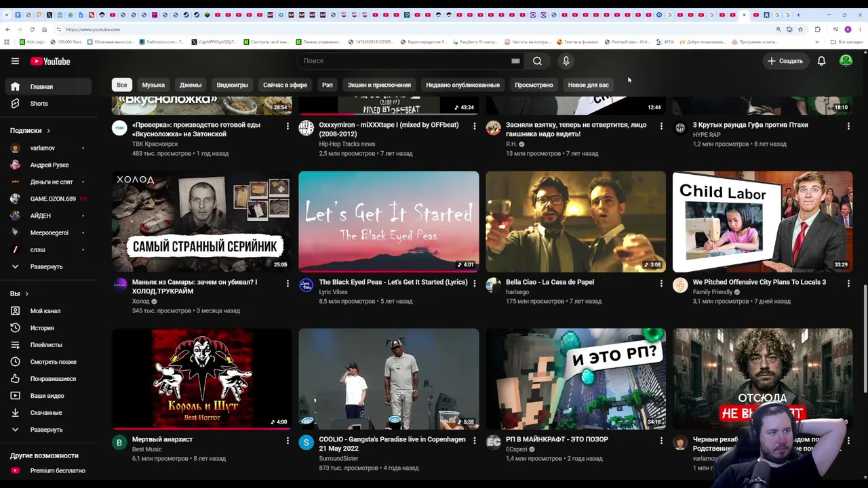The height and width of the screenshot is (488, 868).
Task: Select the 'Джемы' filter chip
Action: pos(191,85)
